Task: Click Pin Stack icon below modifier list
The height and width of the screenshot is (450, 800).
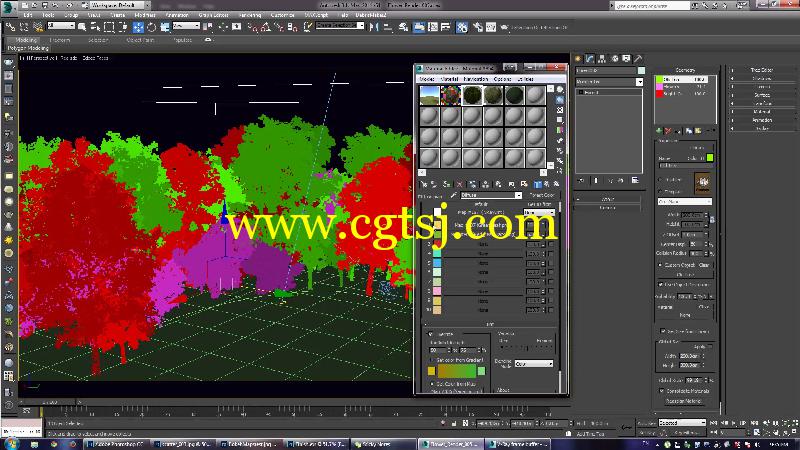Action: pyautogui.click(x=581, y=180)
